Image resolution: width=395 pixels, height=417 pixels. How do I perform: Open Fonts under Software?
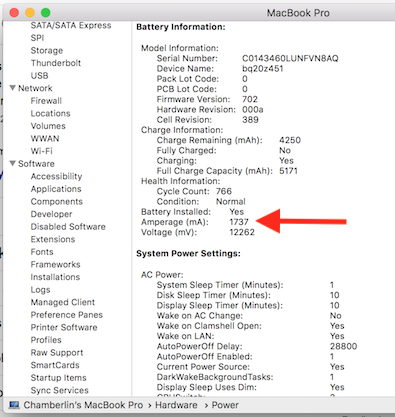(x=42, y=252)
